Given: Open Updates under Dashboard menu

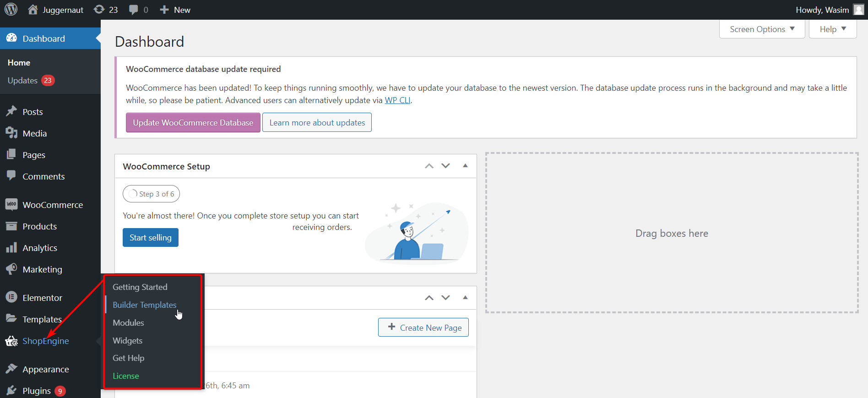Looking at the screenshot, I should (x=22, y=80).
